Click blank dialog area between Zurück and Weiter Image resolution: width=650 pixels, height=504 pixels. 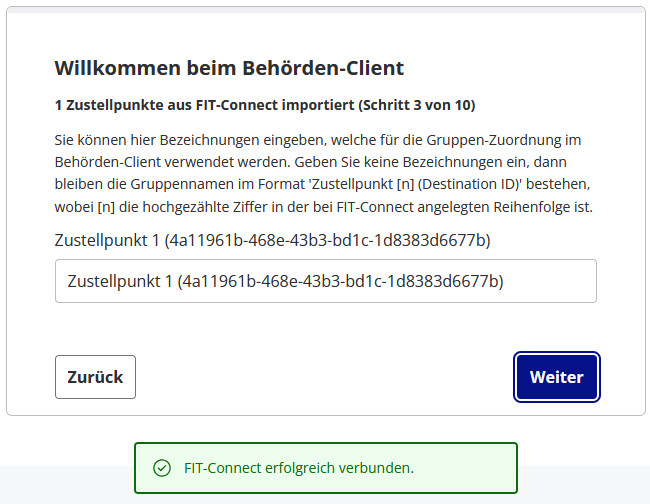coord(325,377)
